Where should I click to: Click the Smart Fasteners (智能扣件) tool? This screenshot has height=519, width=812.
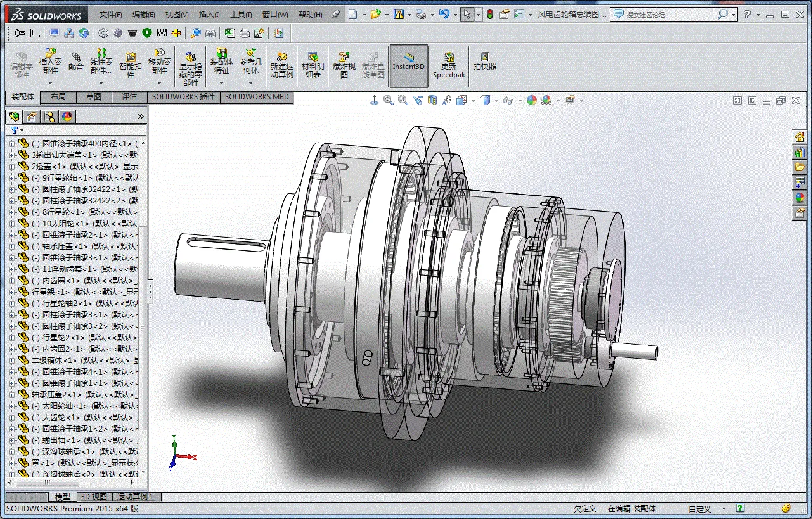[131, 65]
